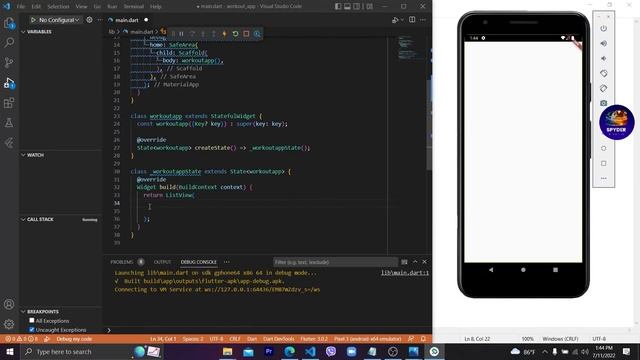Step over in the debug toolbar
640x360 pixels.
pos(192,34)
